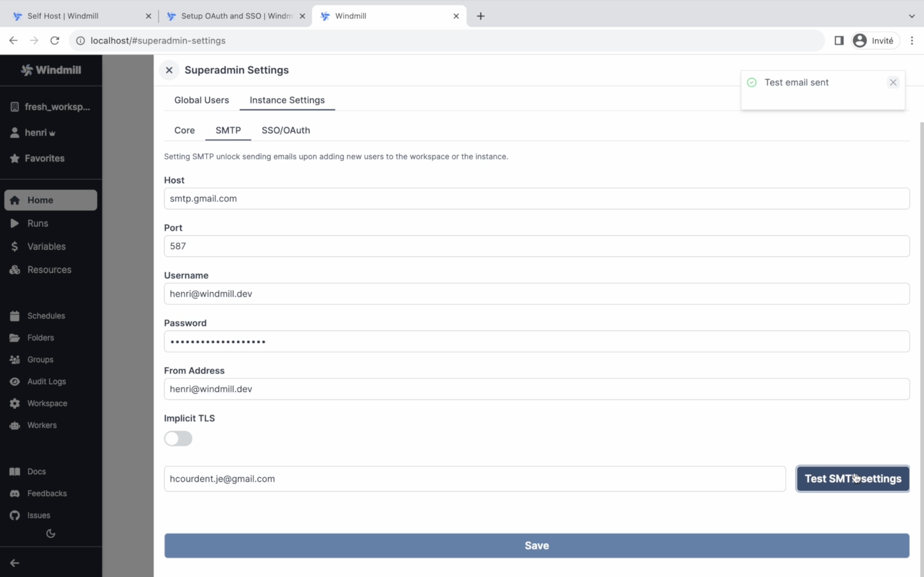
Task: Click the test recipient email field
Action: [475, 479]
